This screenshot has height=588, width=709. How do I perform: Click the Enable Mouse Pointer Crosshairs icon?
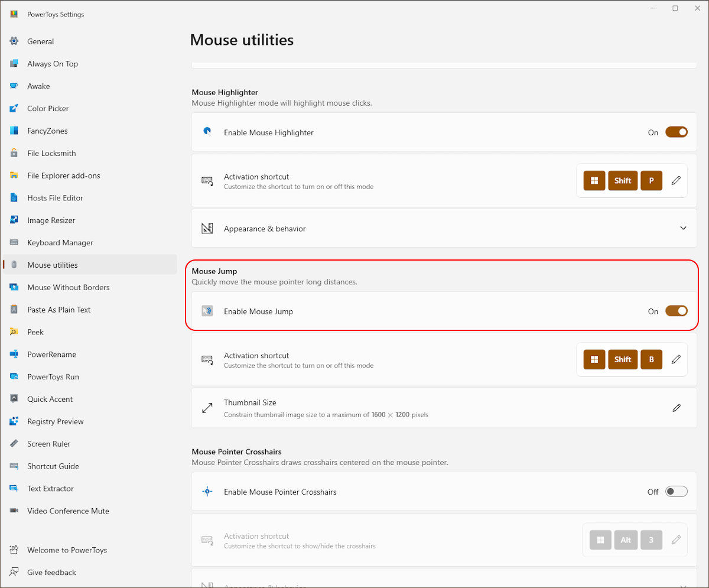point(207,492)
